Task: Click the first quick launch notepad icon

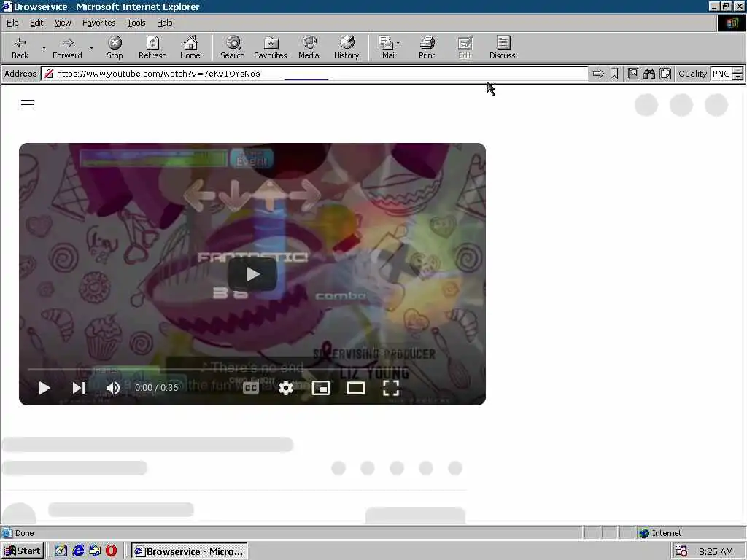Action: 61,551
